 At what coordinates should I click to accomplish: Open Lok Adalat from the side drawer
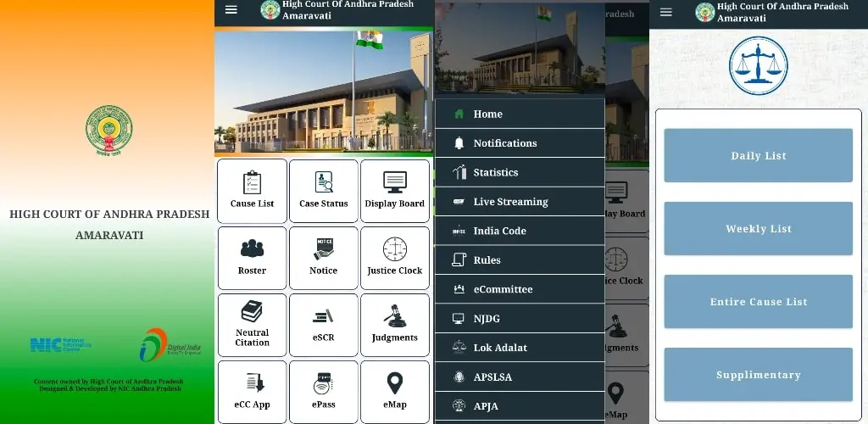point(520,348)
